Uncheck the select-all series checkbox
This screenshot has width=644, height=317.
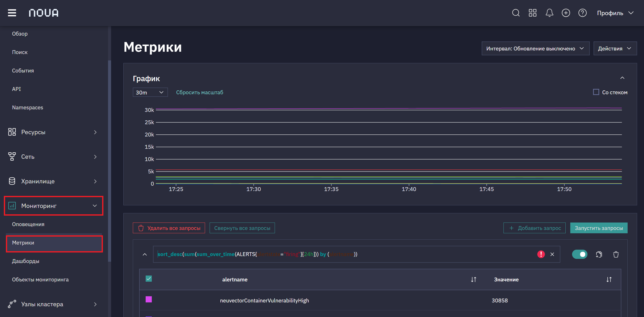coord(149,279)
